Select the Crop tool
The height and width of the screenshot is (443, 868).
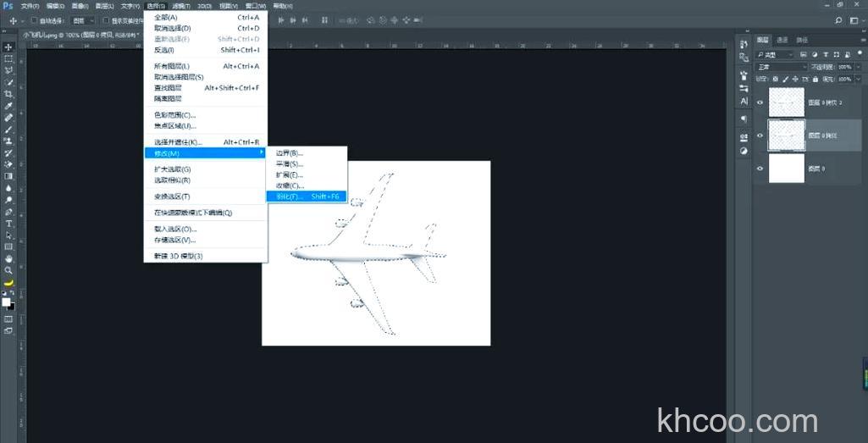(x=8, y=93)
